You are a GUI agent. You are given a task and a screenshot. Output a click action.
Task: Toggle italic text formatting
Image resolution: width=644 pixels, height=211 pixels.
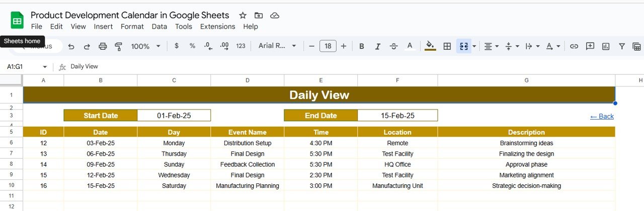tap(377, 46)
